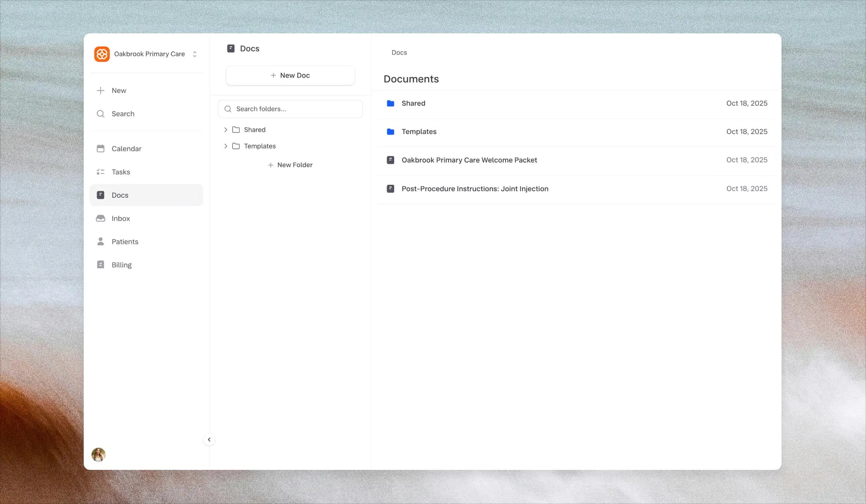Click the Docs icon in the sidebar
The image size is (866, 504).
(x=100, y=195)
